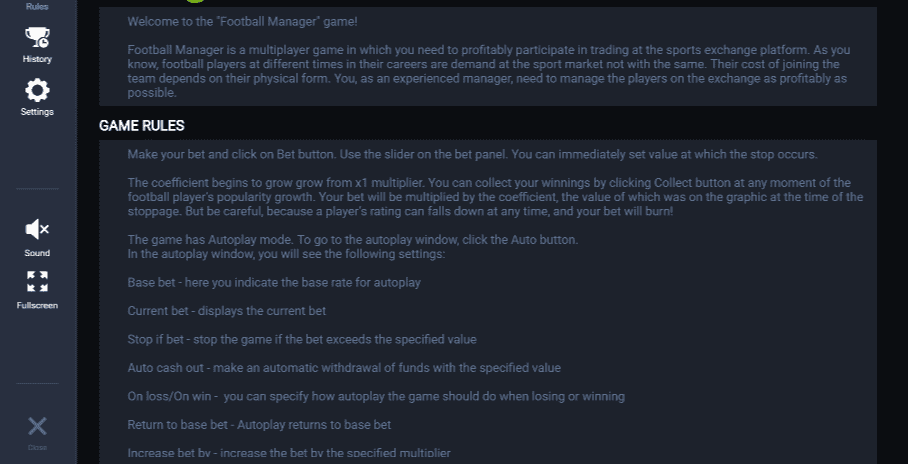Click the Close text label

[37, 447]
